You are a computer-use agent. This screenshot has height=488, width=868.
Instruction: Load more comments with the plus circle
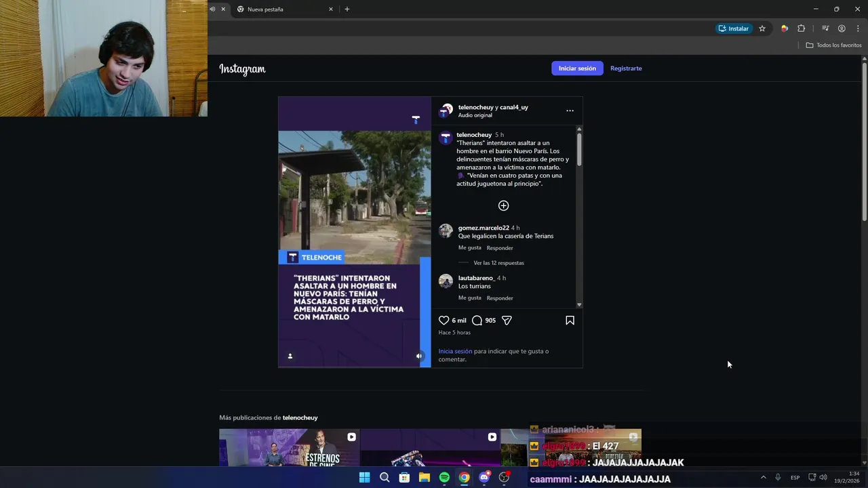pyautogui.click(x=503, y=205)
